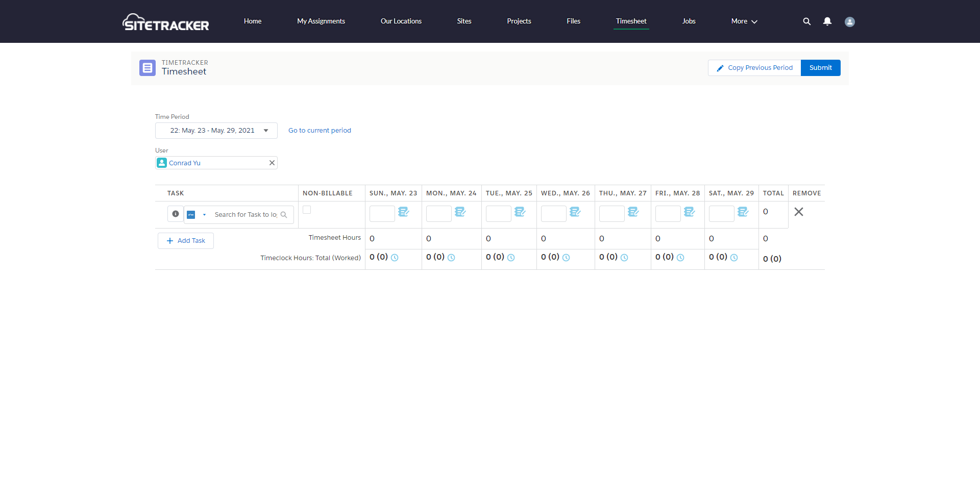Open Files tab
Image resolution: width=980 pixels, height=478 pixels.
coord(574,21)
